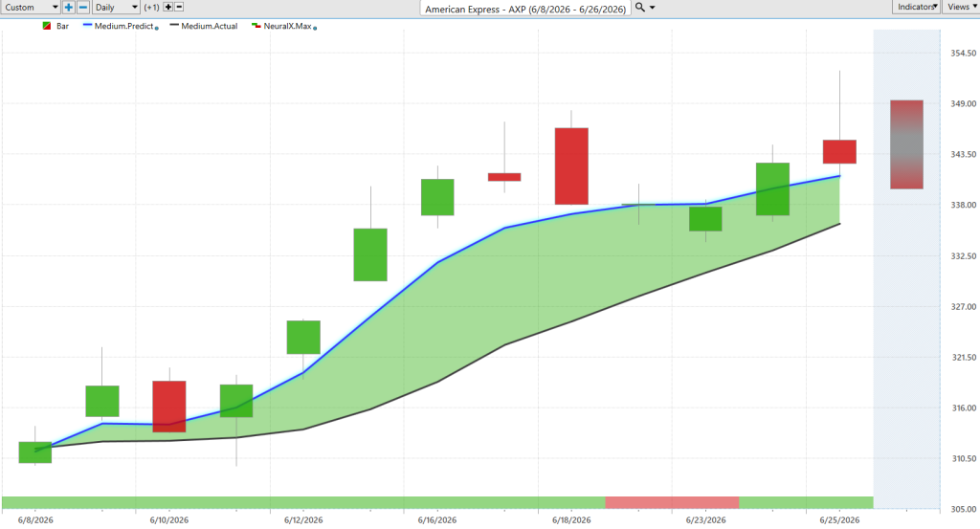Click the (+1) forecast offset label

[151, 8]
